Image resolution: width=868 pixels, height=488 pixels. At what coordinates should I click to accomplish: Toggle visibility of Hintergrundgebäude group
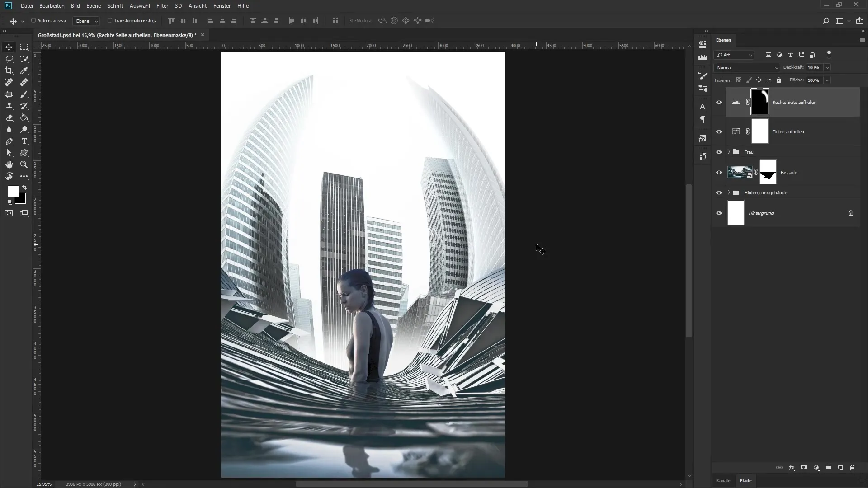(x=719, y=192)
